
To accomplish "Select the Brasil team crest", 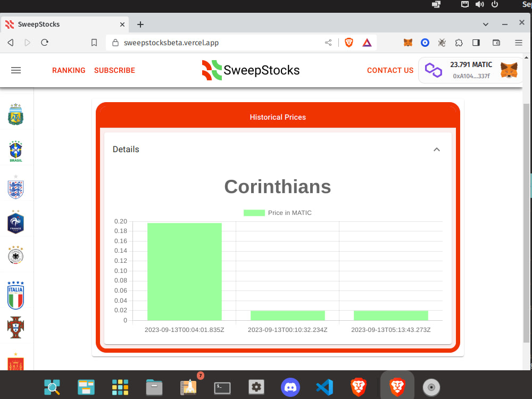I will (15, 151).
